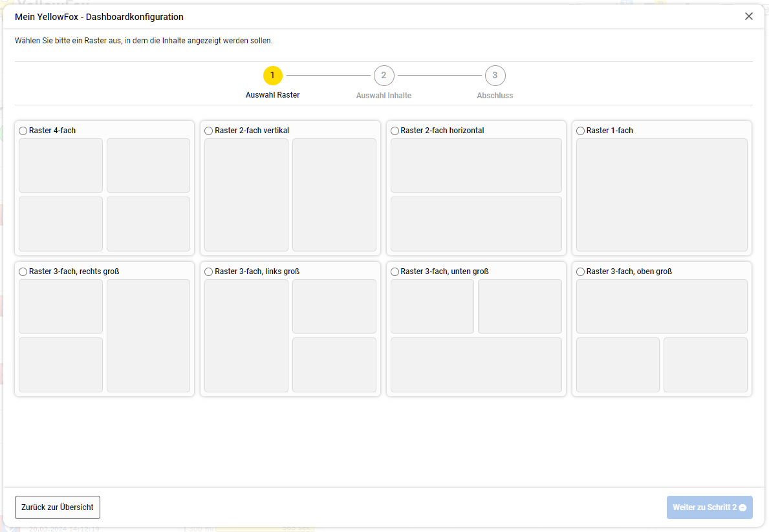Click the Raster 4-fach preview grid
The image size is (769, 532).
tap(104, 195)
